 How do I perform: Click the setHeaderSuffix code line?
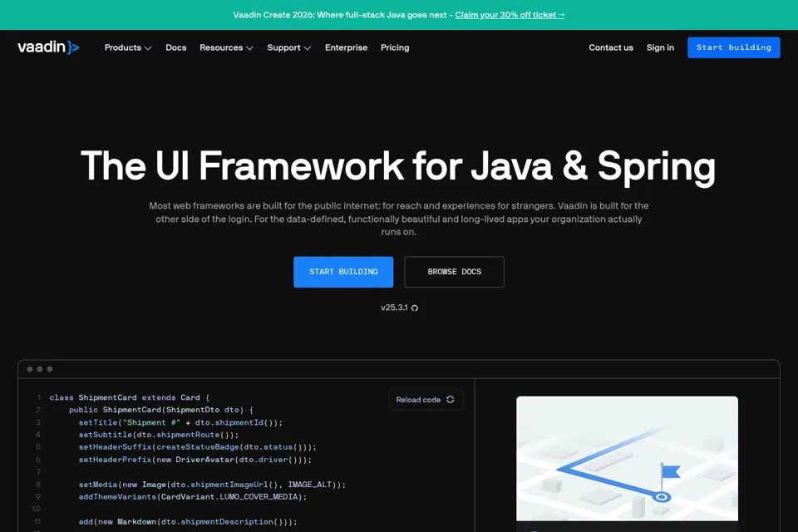[198, 447]
